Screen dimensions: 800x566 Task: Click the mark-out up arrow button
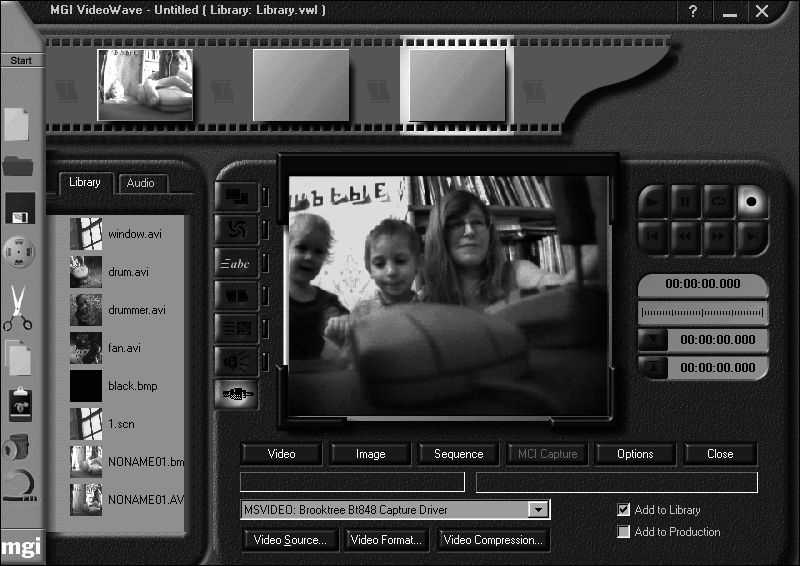[x=653, y=367]
